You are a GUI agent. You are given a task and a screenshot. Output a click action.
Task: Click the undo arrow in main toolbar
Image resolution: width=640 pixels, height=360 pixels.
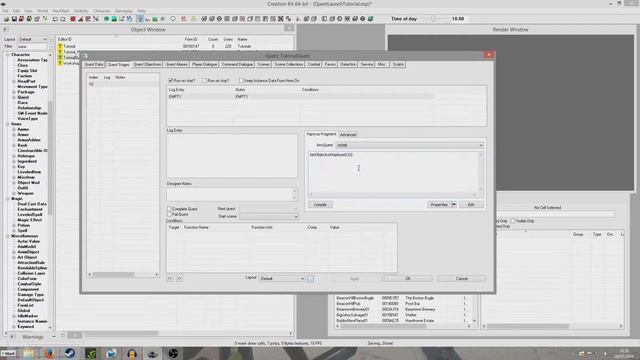pyautogui.click(x=55, y=19)
